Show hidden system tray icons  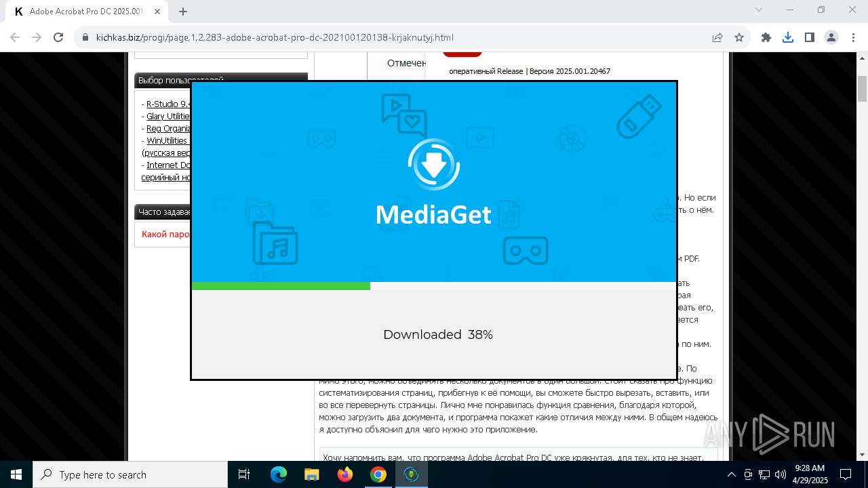(x=731, y=474)
